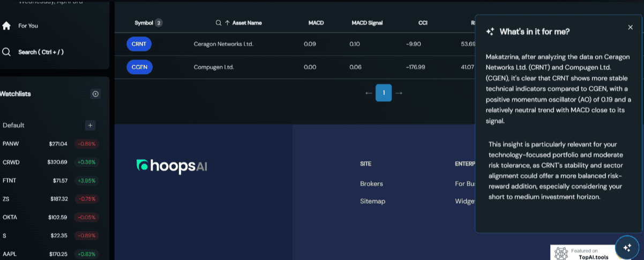Sort by Asset Name arrow
This screenshot has width=644, height=260.
pyautogui.click(x=227, y=23)
